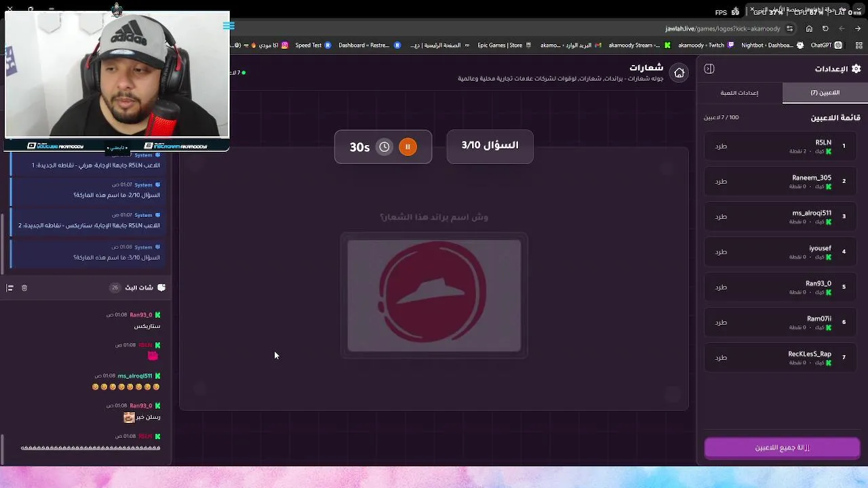This screenshot has height=488, width=868.
Task: Select player name ms_alroqi511 in list
Action: (x=812, y=213)
